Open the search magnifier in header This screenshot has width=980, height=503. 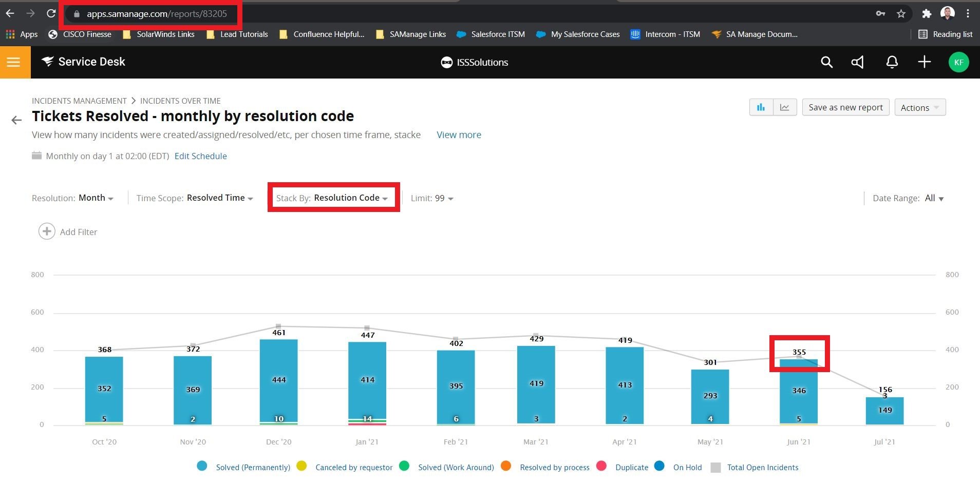826,62
